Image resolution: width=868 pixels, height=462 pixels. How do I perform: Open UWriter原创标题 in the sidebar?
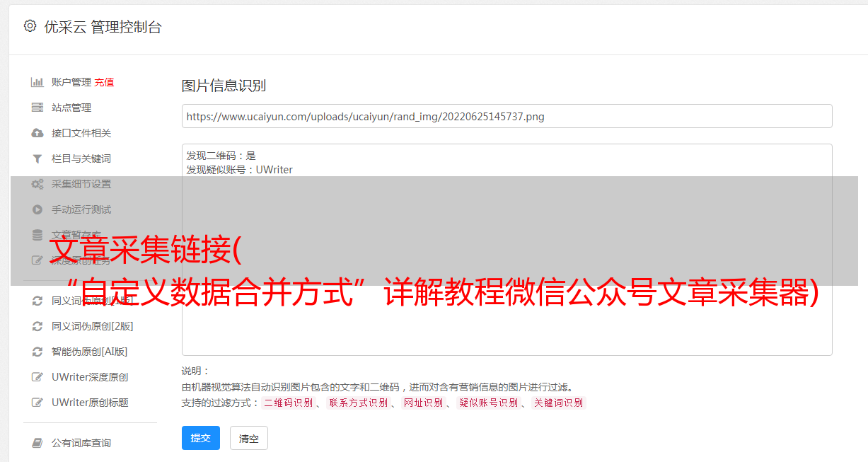90,403
